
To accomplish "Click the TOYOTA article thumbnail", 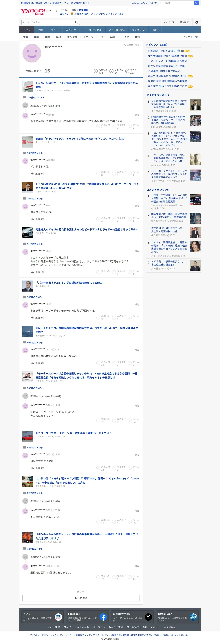I will point(28,86).
